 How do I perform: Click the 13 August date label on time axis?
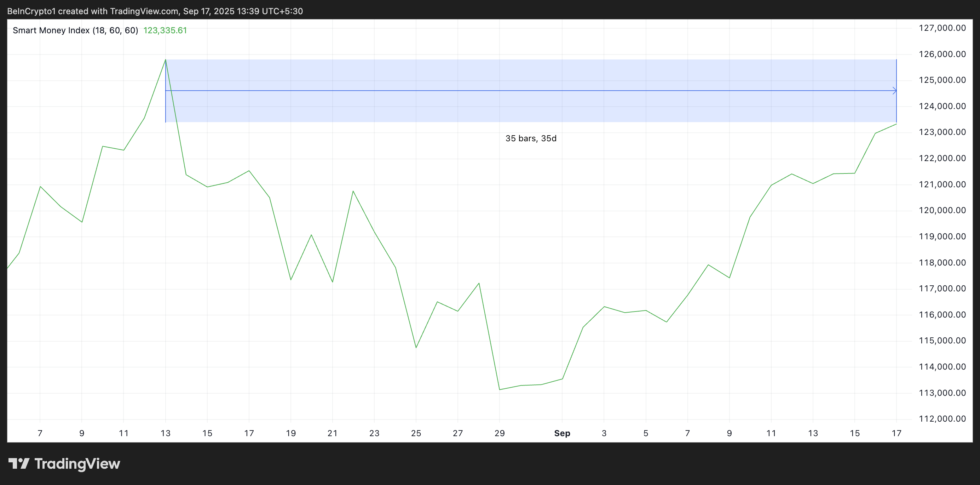click(166, 433)
